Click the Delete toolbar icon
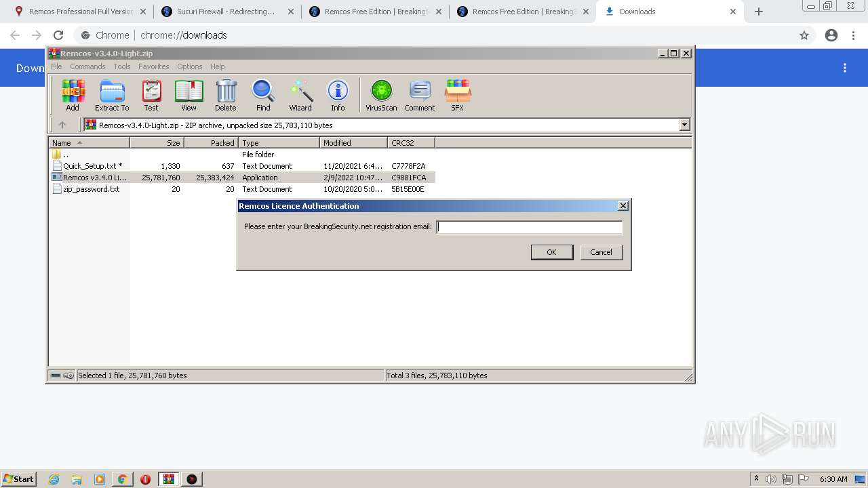 tap(226, 95)
